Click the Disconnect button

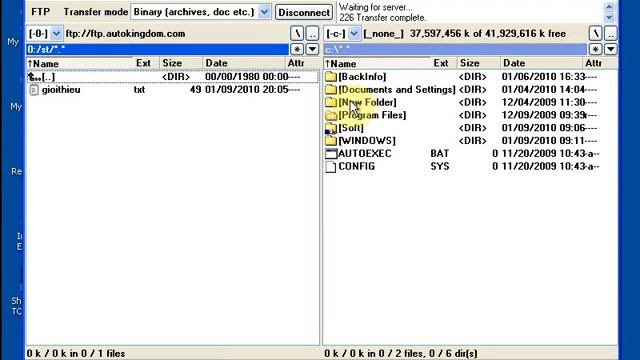pyautogui.click(x=304, y=12)
